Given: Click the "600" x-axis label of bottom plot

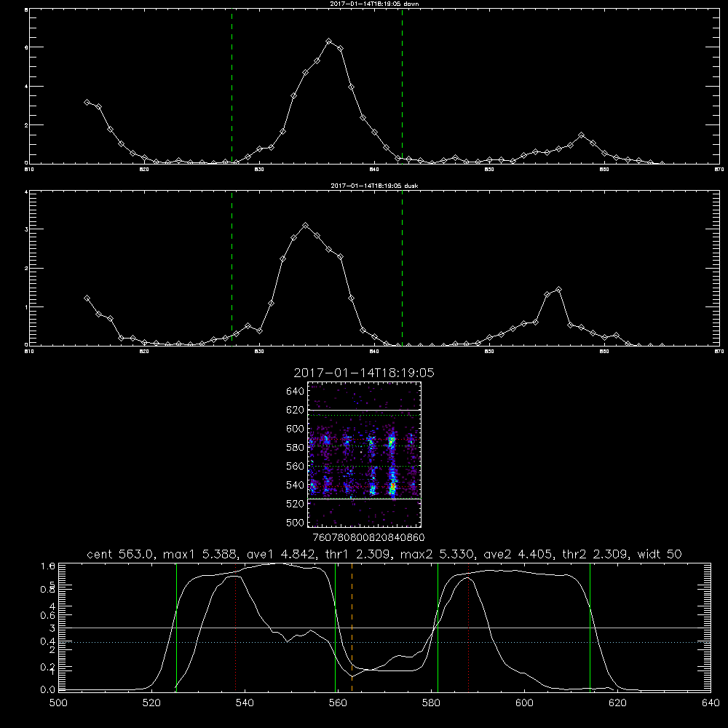Looking at the screenshot, I should click(525, 703).
